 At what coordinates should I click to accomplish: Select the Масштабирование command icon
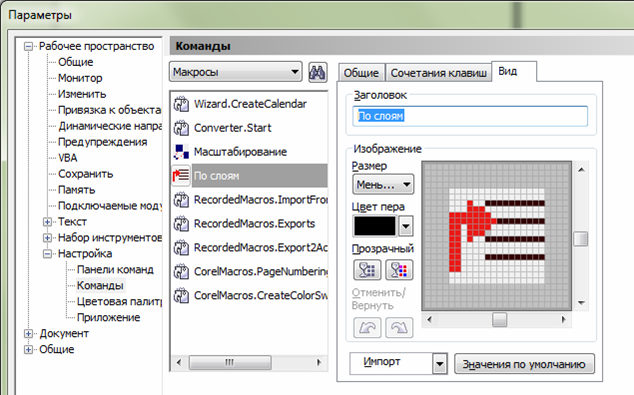click(181, 152)
